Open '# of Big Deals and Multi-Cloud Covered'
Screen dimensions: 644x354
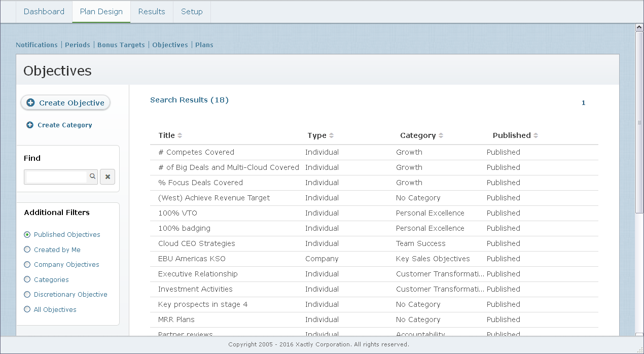[x=229, y=167]
